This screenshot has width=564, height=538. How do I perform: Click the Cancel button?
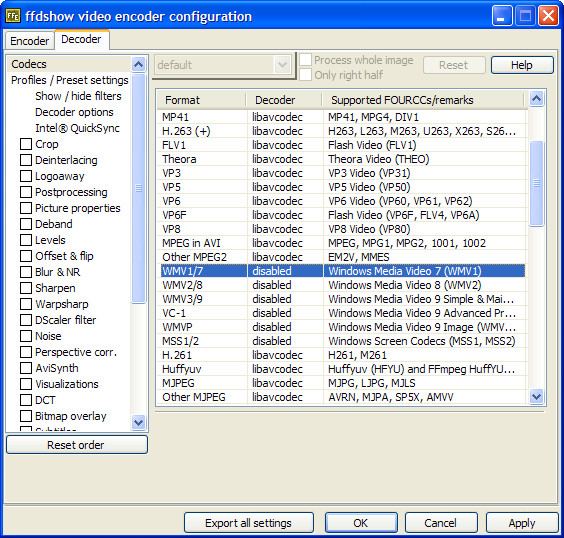441,523
